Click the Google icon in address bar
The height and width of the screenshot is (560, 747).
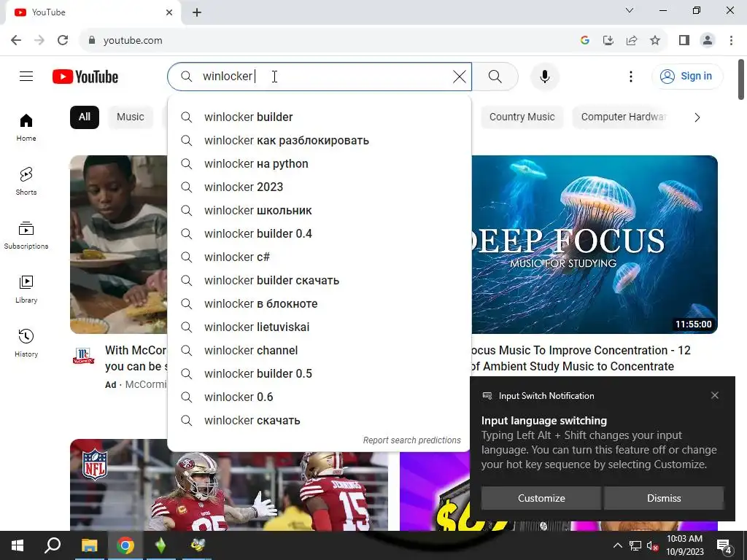click(x=585, y=41)
